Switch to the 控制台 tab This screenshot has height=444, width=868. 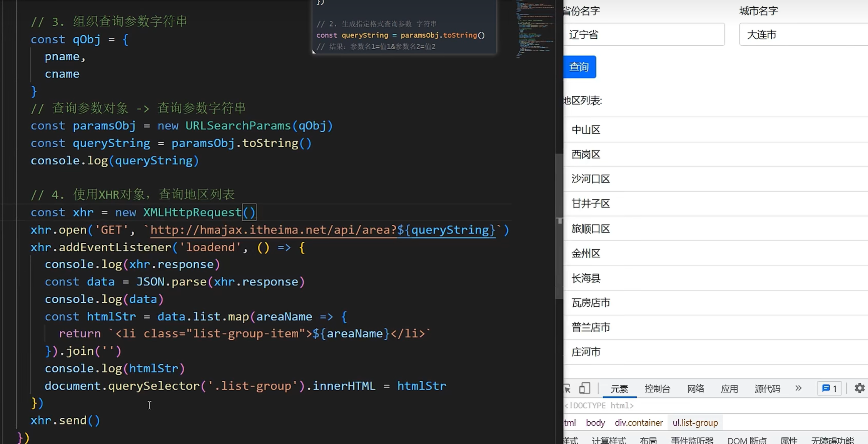click(x=657, y=389)
